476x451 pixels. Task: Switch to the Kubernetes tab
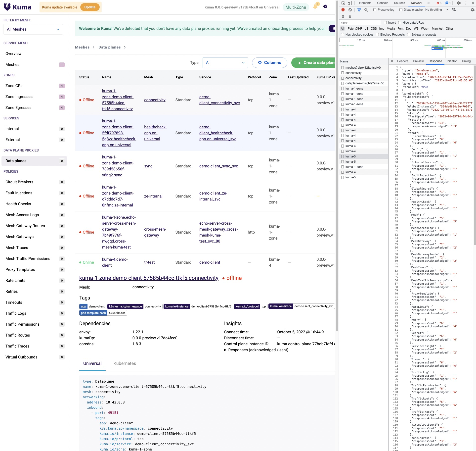click(x=125, y=363)
